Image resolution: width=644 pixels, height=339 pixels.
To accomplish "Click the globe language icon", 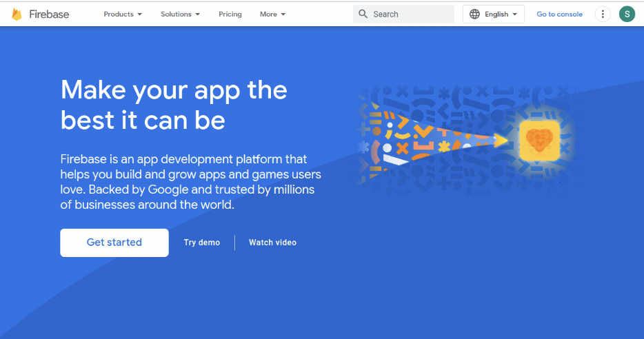I will coord(474,14).
